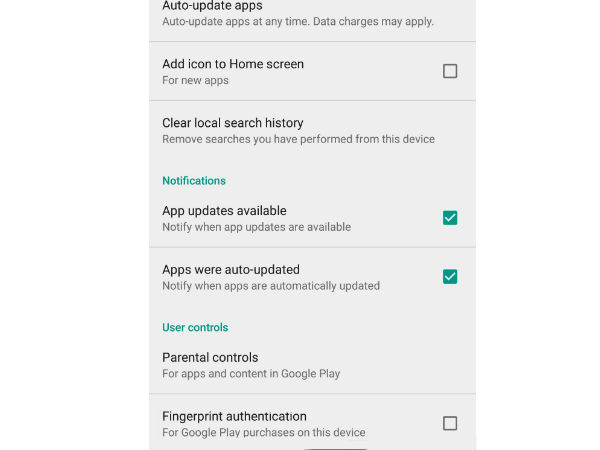The width and height of the screenshot is (600, 450).
Task: Select the Fingerprint authentication title text
Action: point(234,416)
